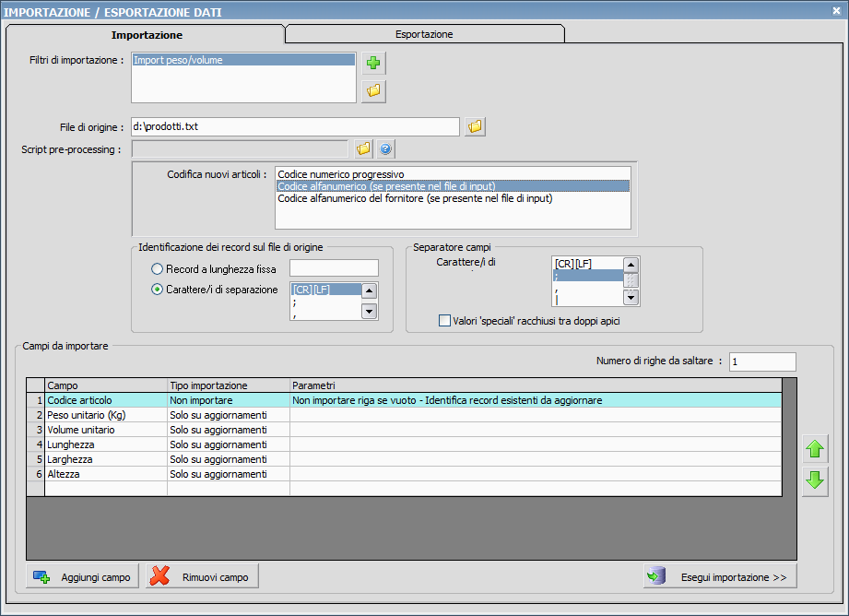The image size is (849, 616).
Task: Click File di origine input field
Action: tap(295, 126)
